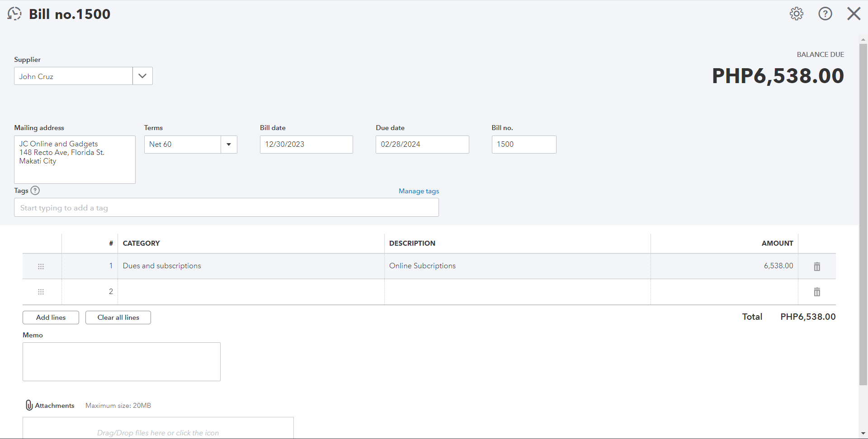Click the Tags help icon
This screenshot has height=439, width=868.
point(35,191)
